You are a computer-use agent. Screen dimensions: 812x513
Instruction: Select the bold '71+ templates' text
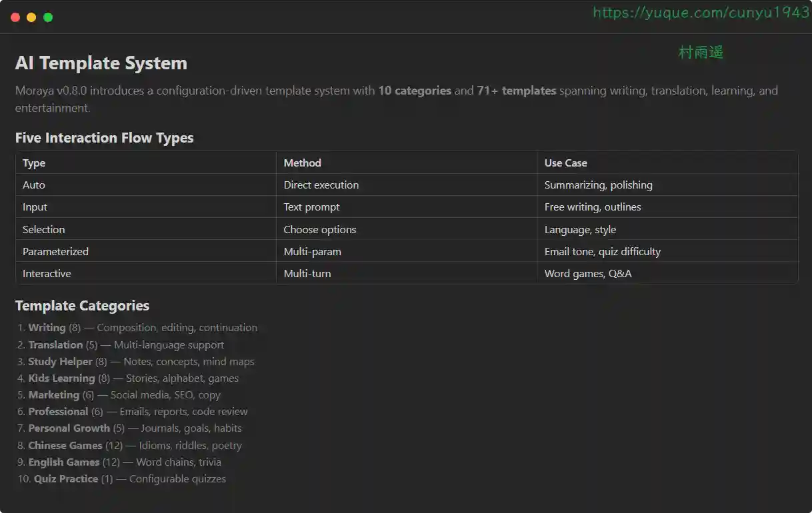click(x=516, y=91)
